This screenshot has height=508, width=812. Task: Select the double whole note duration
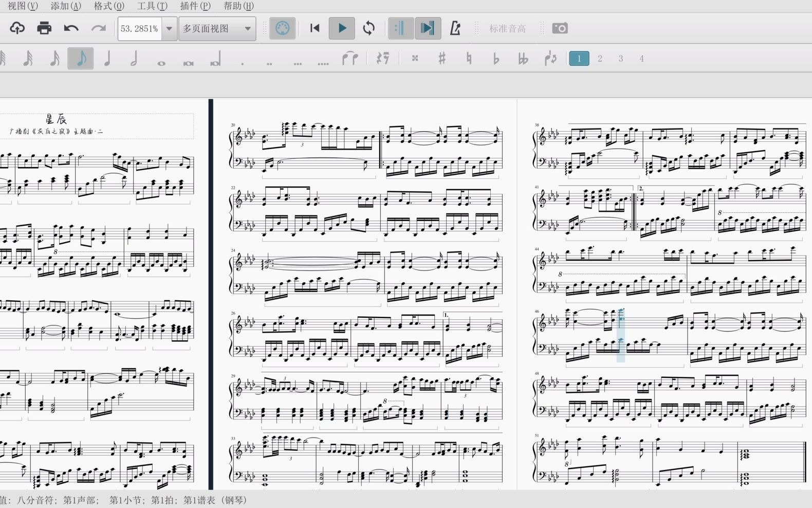(188, 63)
